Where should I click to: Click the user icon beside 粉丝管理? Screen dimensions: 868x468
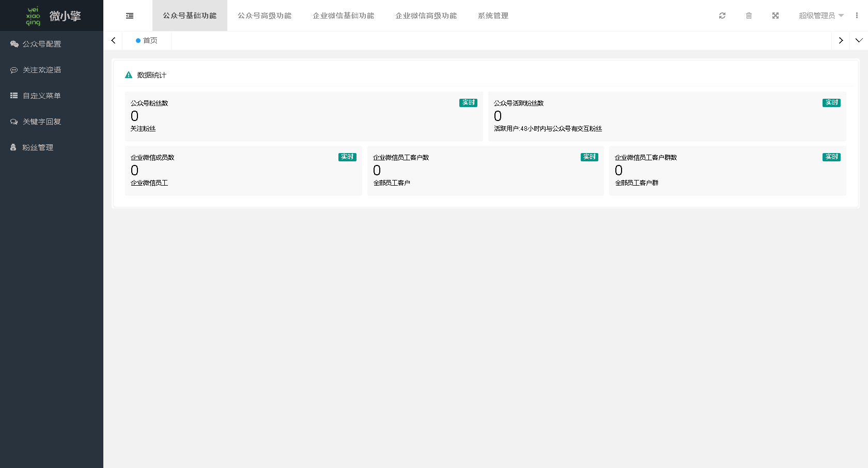pos(13,147)
